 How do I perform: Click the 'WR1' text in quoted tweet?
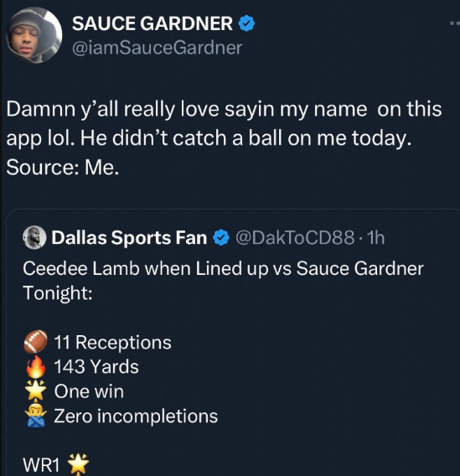41,464
